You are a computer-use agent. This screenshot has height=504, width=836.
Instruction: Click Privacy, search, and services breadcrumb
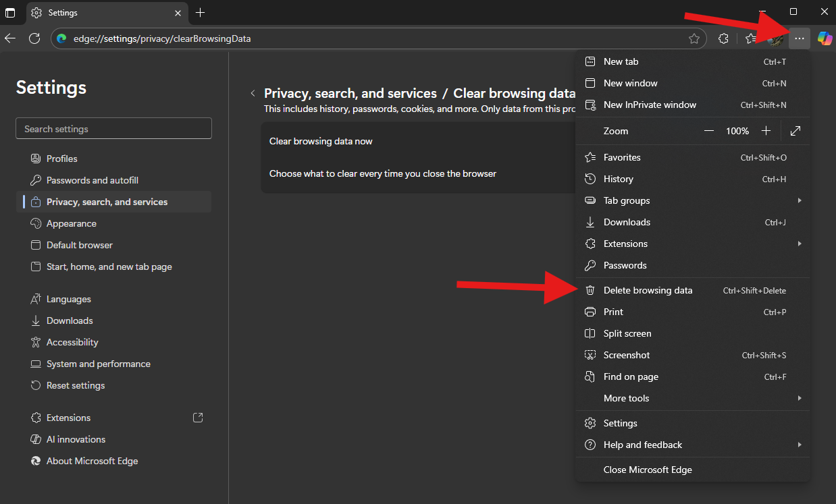(x=350, y=93)
